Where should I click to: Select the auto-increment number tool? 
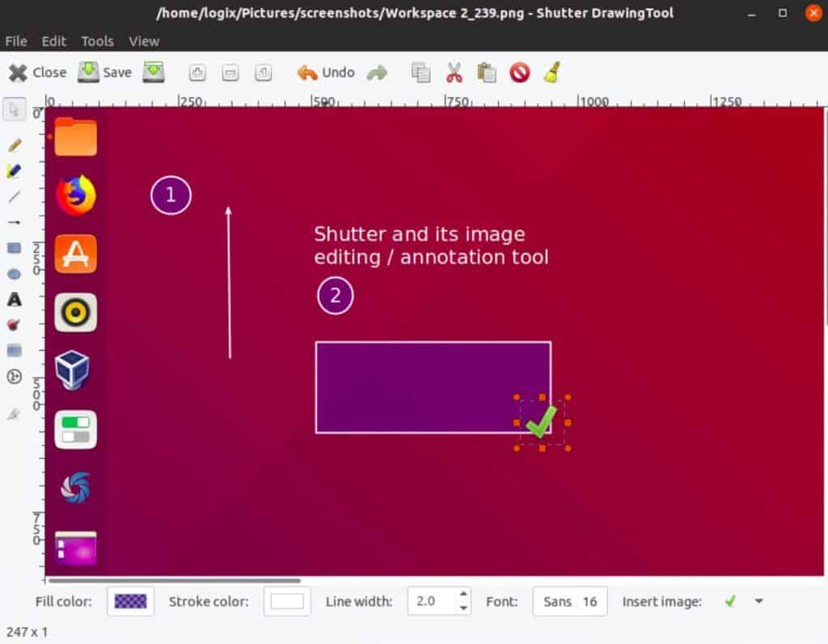tap(15, 377)
